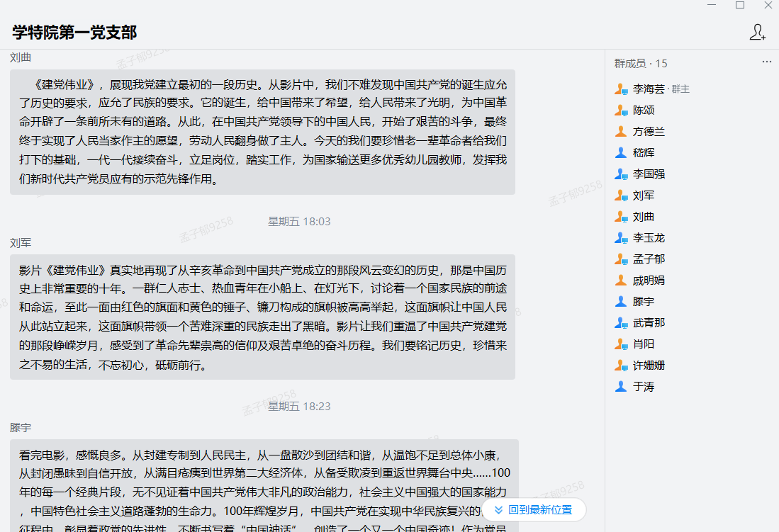Select member 许姗姗 in the member list
Screen dimensions: 779x532
[649, 366]
